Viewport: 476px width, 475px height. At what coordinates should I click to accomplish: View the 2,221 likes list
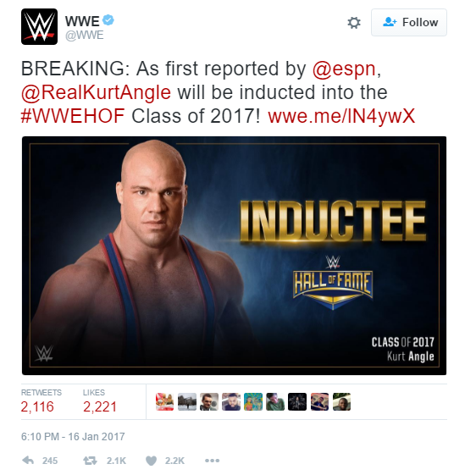click(x=100, y=401)
